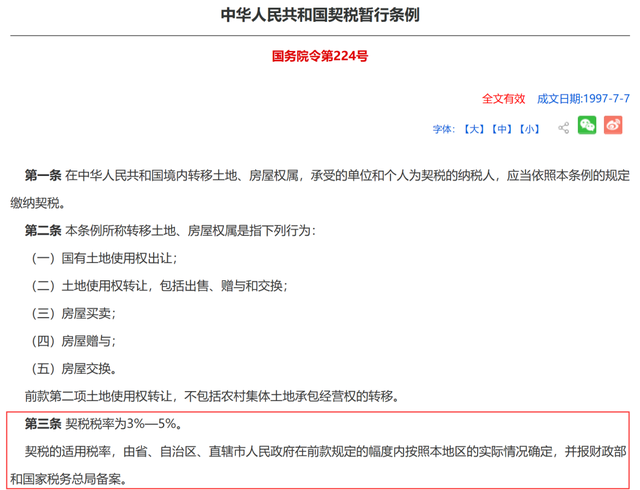Click item (一) 国有土地使用权出让
This screenshot has height=490, width=640.
[104, 258]
